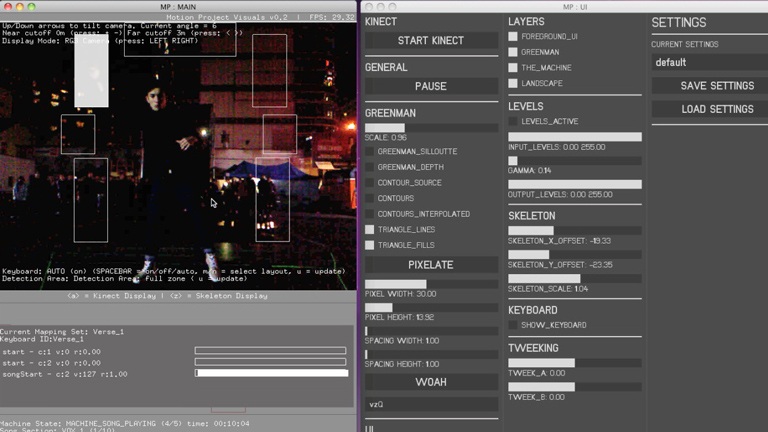Click the vzQ text field under WOAH

coord(431,405)
